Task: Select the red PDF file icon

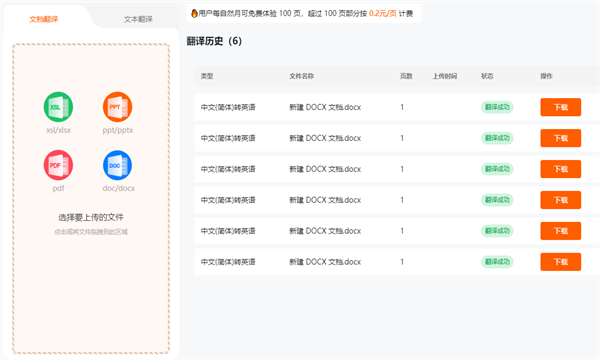Action: coord(58,165)
